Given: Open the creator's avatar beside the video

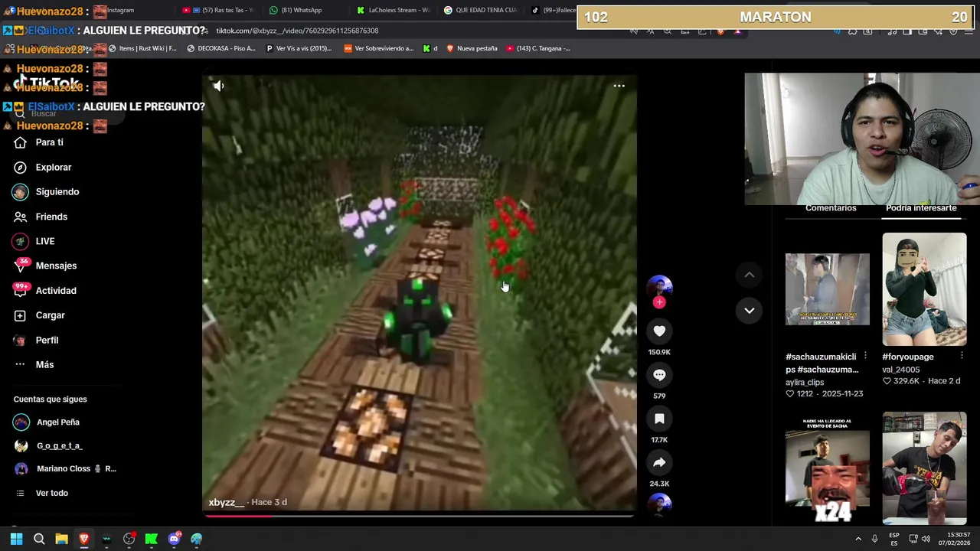Looking at the screenshot, I should point(659,286).
